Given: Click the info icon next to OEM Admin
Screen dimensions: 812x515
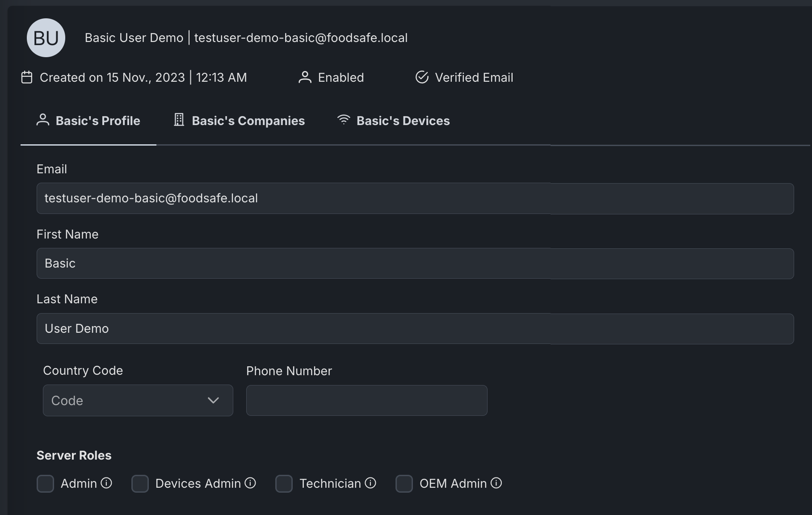Looking at the screenshot, I should pyautogui.click(x=496, y=483).
